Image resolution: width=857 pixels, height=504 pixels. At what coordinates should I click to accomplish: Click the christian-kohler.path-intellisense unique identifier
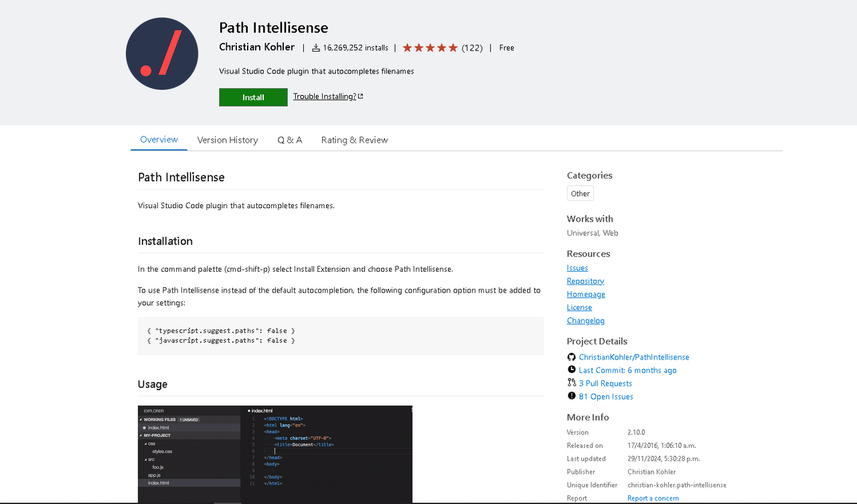(677, 485)
